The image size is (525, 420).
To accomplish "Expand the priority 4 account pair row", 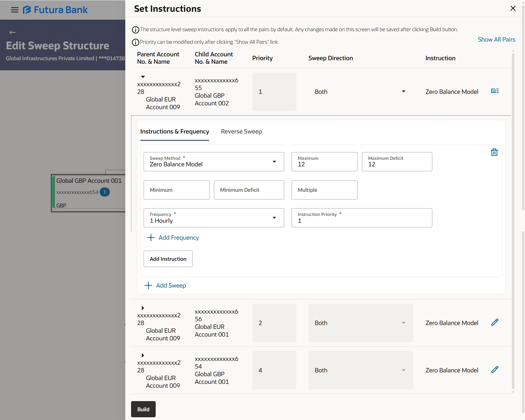I will click(x=143, y=355).
